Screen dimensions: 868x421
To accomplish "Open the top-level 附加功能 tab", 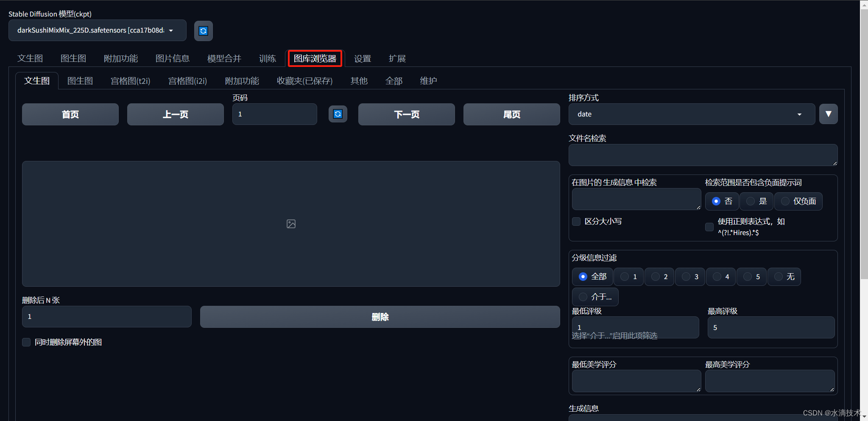I will point(121,58).
